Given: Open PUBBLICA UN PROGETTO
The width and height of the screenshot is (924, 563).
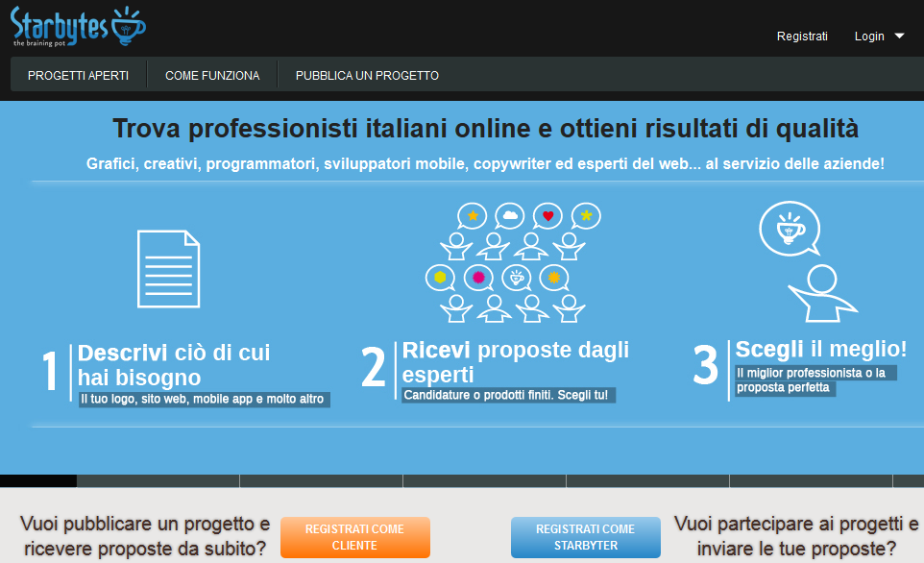Looking at the screenshot, I should click(x=367, y=74).
